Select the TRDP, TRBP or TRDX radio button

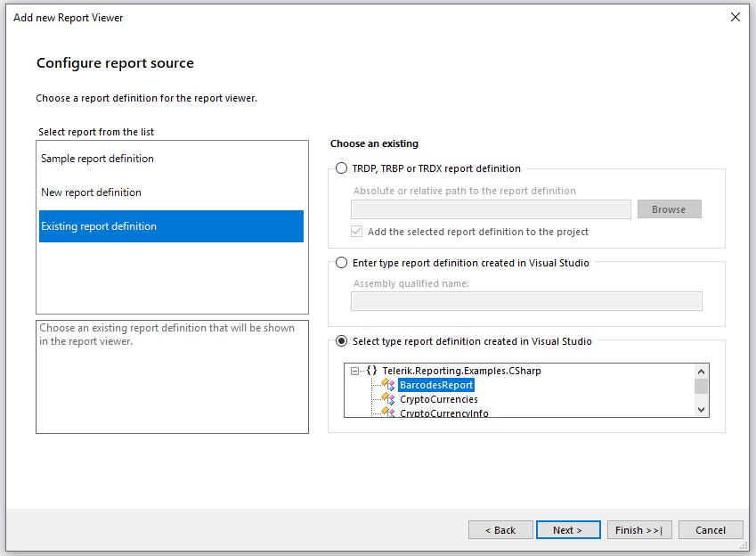click(x=341, y=168)
